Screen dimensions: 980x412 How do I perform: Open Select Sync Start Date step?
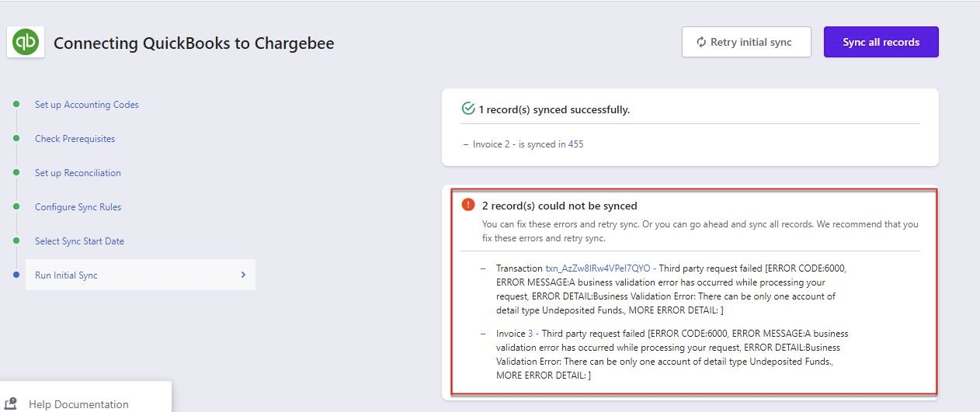coord(79,241)
